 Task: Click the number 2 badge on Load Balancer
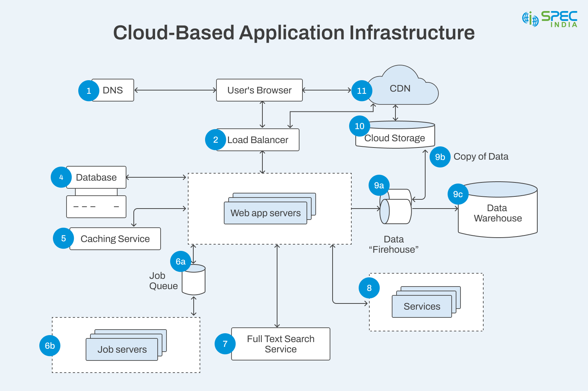click(x=215, y=140)
